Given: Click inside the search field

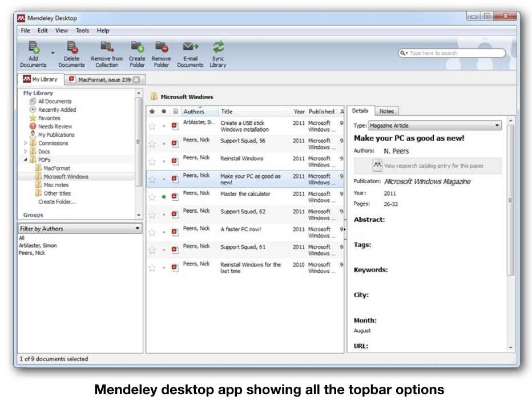Looking at the screenshot, I should click(x=451, y=52).
